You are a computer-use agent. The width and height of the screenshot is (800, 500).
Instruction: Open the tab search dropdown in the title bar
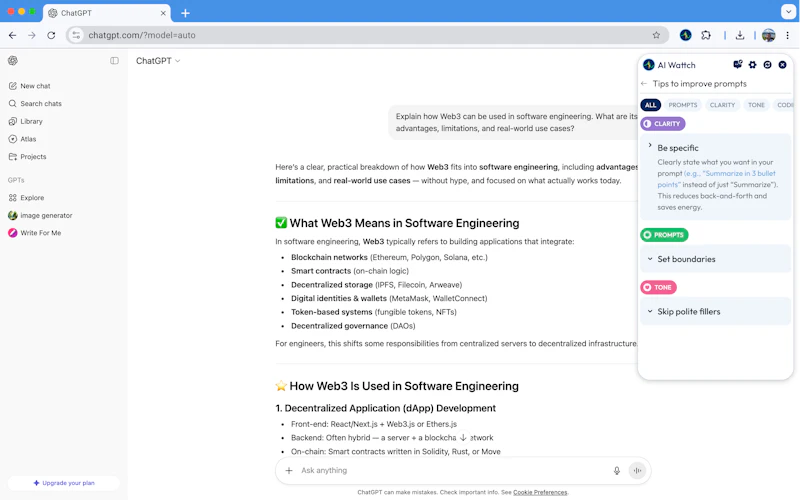pyautogui.click(x=788, y=11)
